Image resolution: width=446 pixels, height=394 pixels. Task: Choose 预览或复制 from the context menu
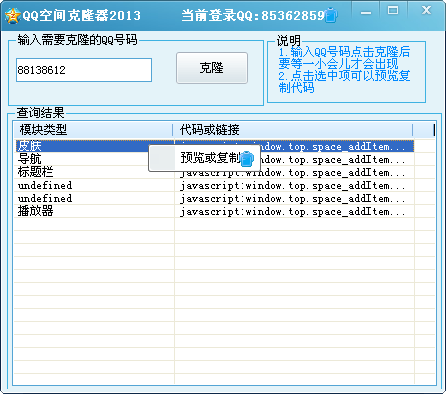point(204,158)
